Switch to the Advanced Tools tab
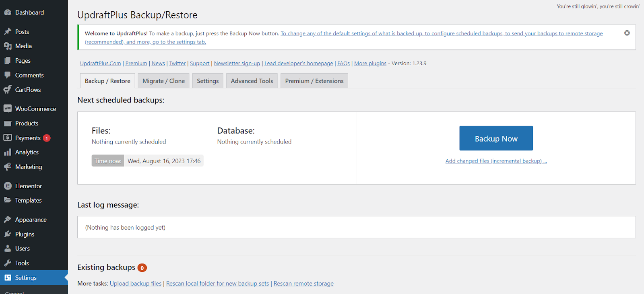Viewport: 644px width, 294px height. [x=252, y=81]
